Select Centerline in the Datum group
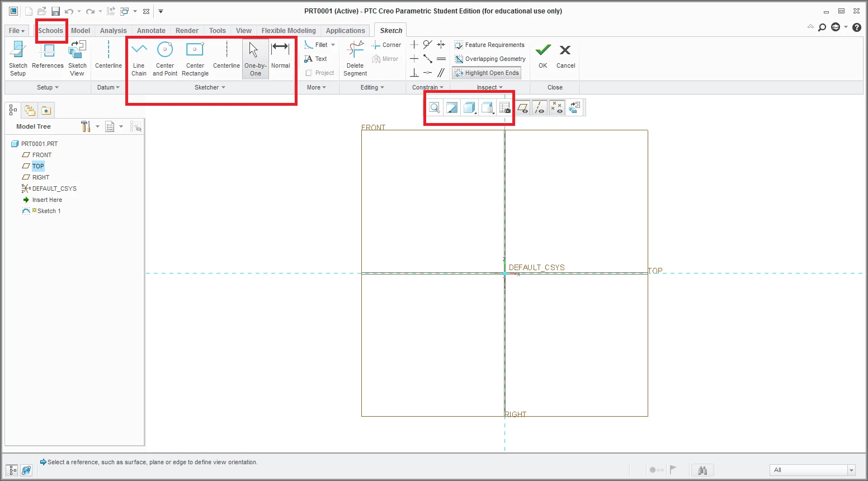Viewport: 868px width, 481px height. (x=108, y=55)
